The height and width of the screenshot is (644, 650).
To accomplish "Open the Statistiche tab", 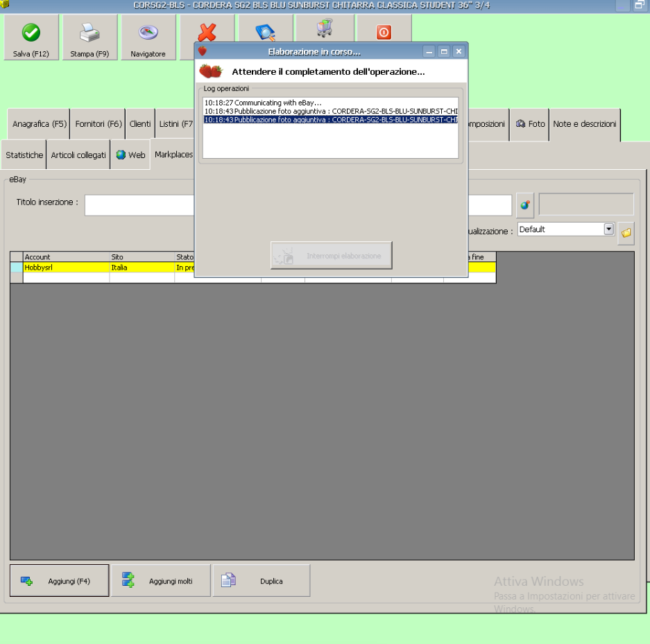I will click(x=24, y=155).
